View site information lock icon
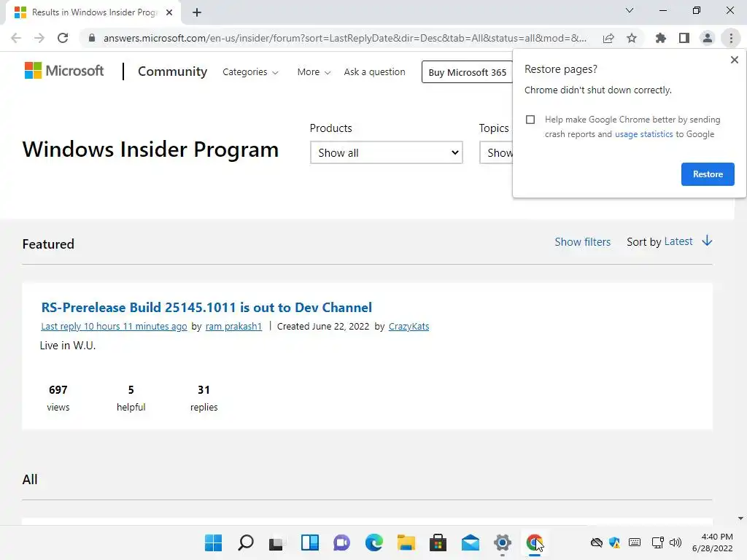The image size is (747, 560). point(92,38)
